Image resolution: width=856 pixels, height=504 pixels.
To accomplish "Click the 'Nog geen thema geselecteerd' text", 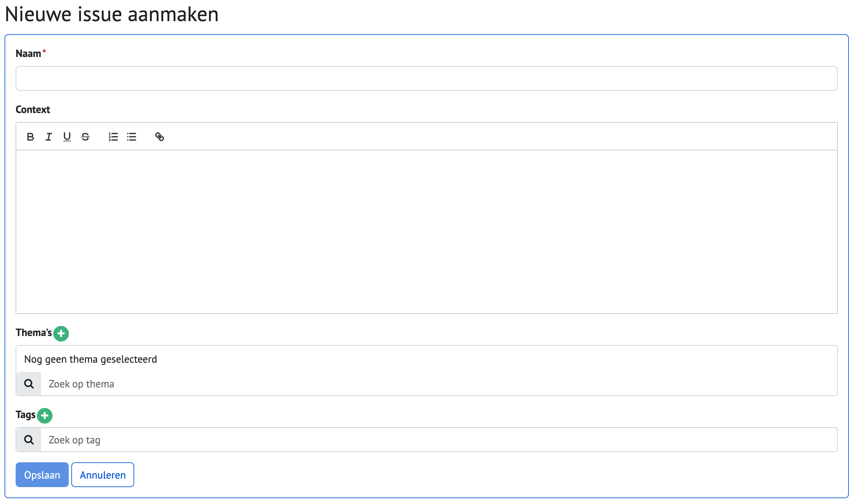I will tap(91, 359).
